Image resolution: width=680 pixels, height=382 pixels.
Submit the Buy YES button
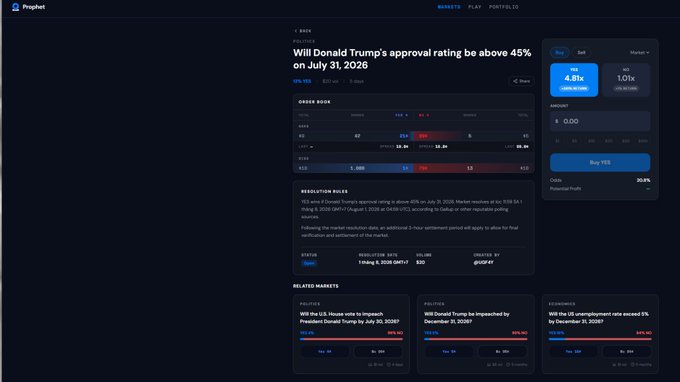click(x=600, y=162)
